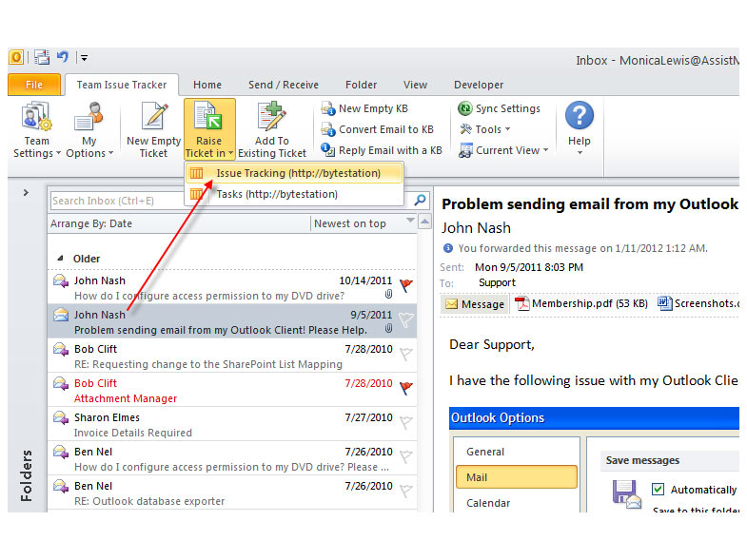Toggle flag on Bob Clift Attachment Manager email
Screen dimensions: 747x560
(406, 388)
